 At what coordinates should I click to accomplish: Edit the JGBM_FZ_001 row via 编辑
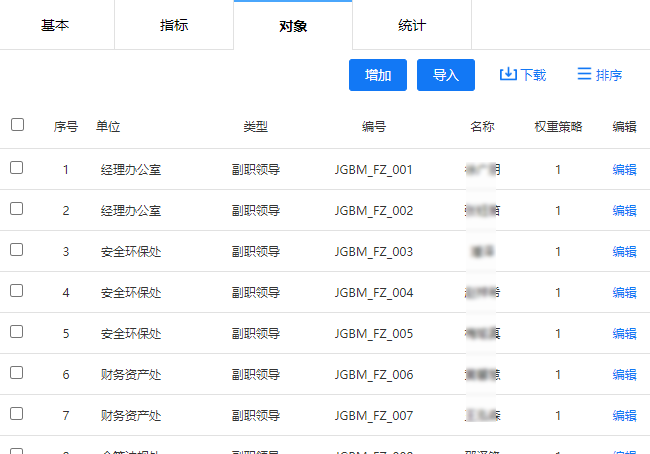[624, 170]
